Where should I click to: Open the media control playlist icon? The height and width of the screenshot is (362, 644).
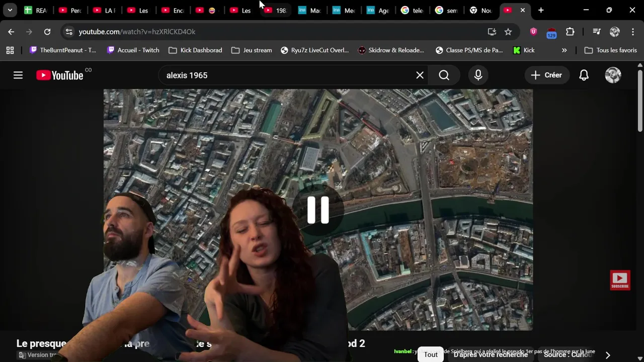click(x=597, y=32)
